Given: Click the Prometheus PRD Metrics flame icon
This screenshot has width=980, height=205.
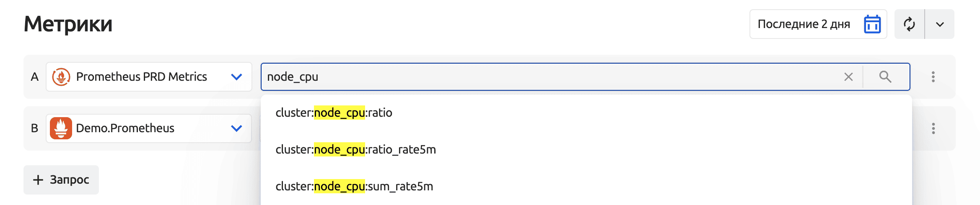Looking at the screenshot, I should pos(61,77).
